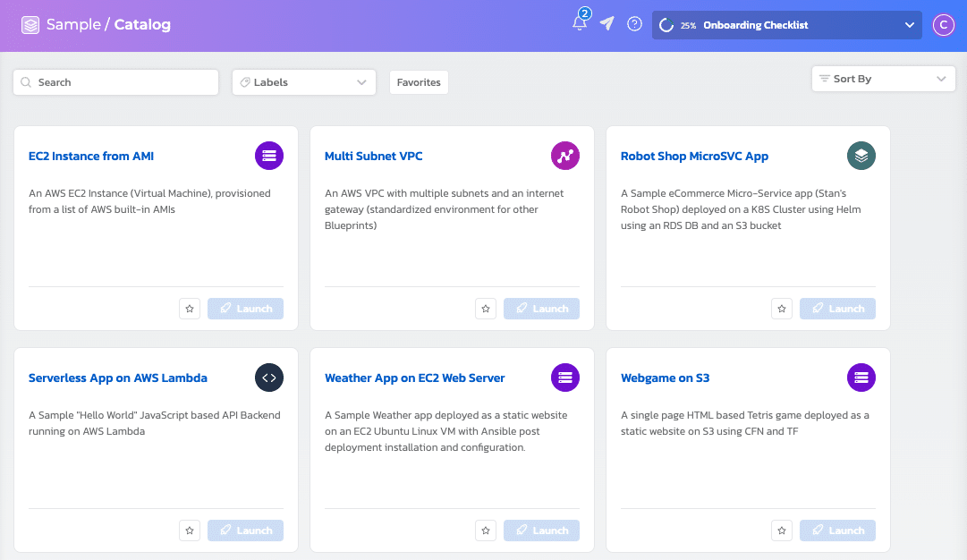Click the 25% onboarding progress text

click(688, 25)
